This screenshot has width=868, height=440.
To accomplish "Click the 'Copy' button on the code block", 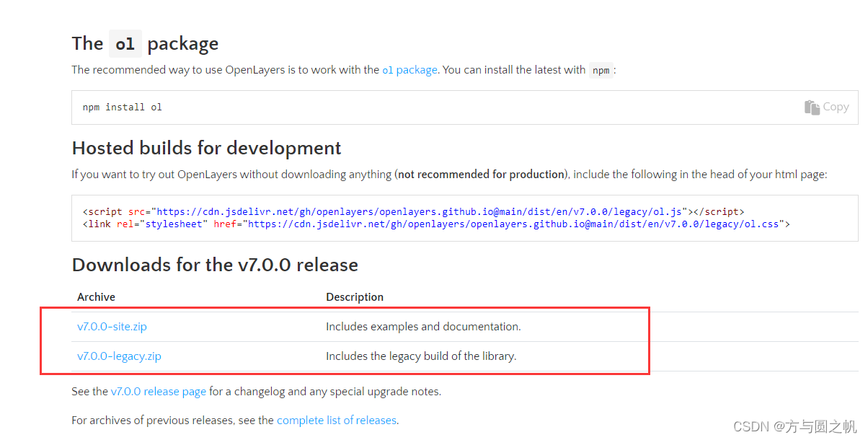I will point(827,106).
